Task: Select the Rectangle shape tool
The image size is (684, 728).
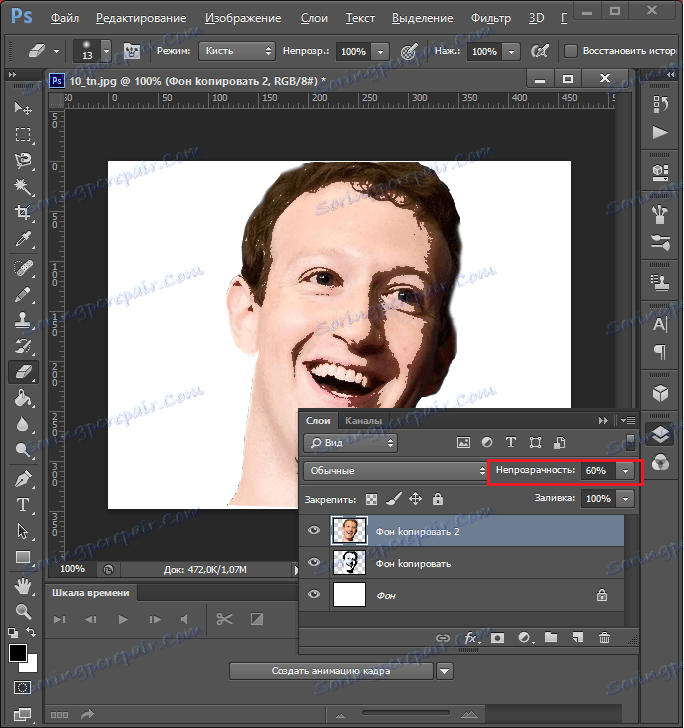Action: pos(23,557)
